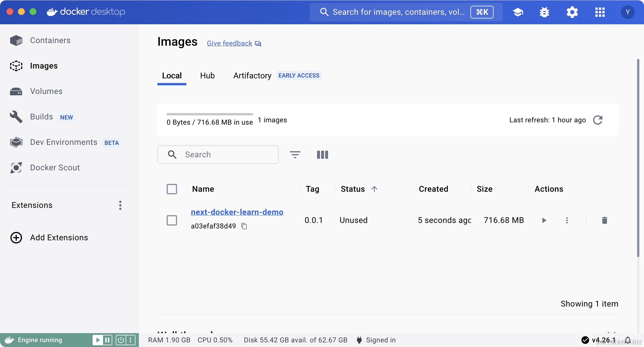Open the Learning Center graduation cap icon

coord(518,12)
